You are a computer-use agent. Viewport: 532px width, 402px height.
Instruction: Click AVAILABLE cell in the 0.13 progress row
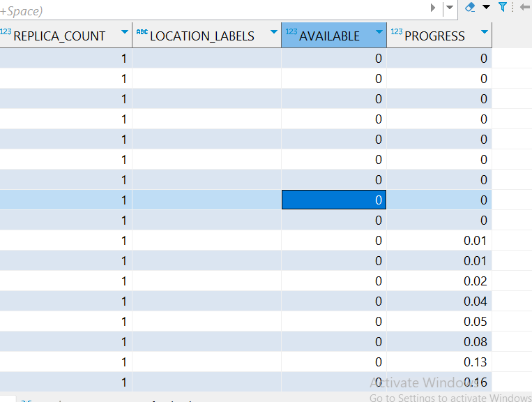pyautogui.click(x=334, y=362)
